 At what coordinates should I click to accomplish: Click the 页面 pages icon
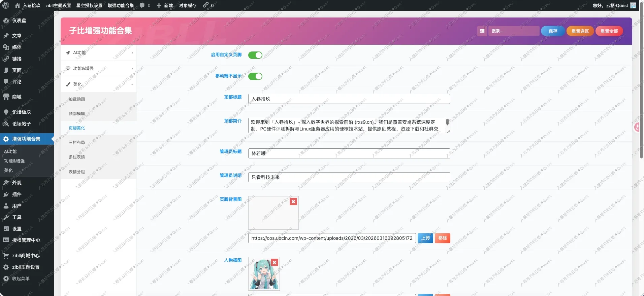tap(6, 70)
